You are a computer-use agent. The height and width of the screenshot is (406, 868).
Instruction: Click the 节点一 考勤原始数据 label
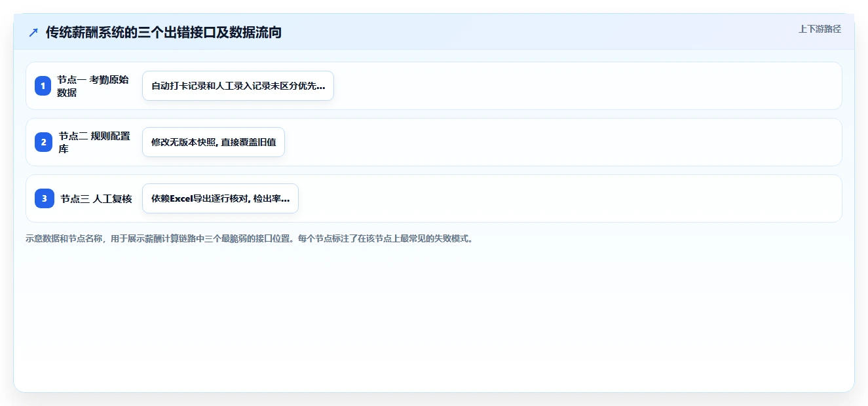tap(94, 86)
